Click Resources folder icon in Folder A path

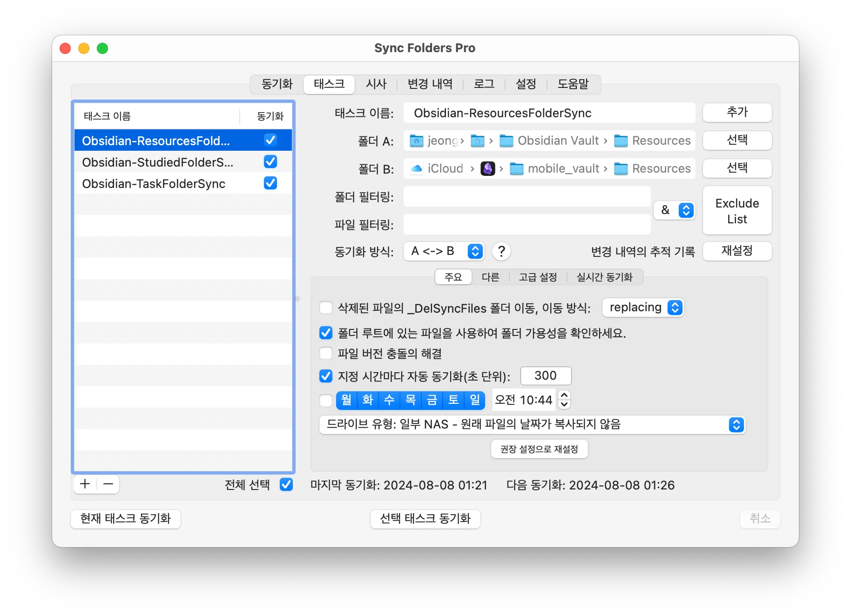[621, 141]
